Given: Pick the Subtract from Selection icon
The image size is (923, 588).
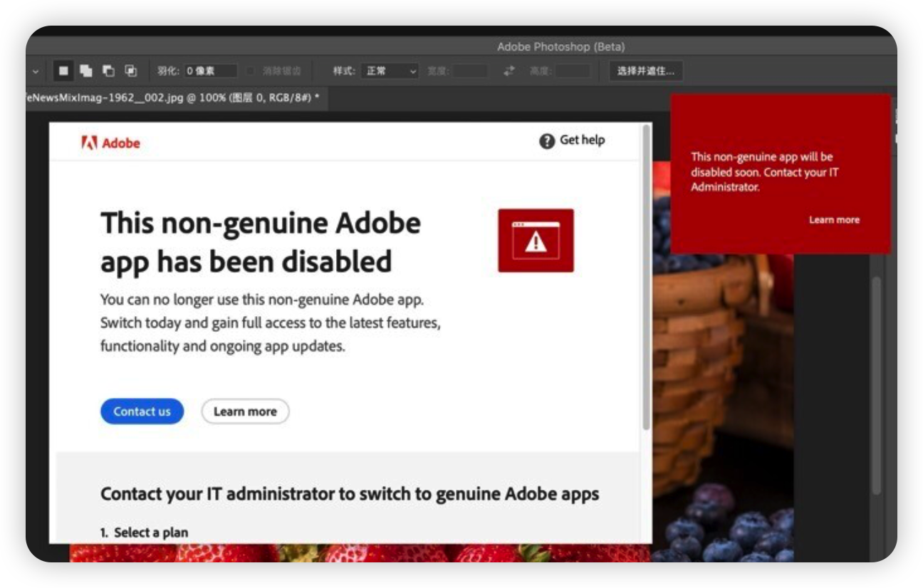Looking at the screenshot, I should coord(108,71).
